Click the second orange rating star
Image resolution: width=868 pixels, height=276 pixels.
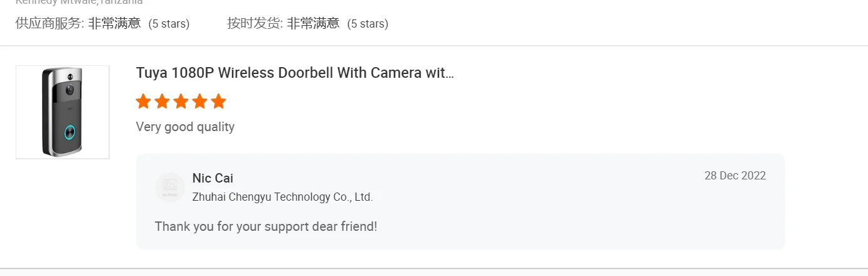[x=162, y=102]
